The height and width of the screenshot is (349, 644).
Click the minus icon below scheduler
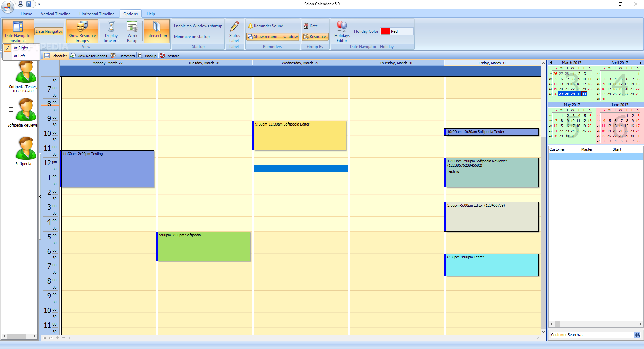point(63,338)
